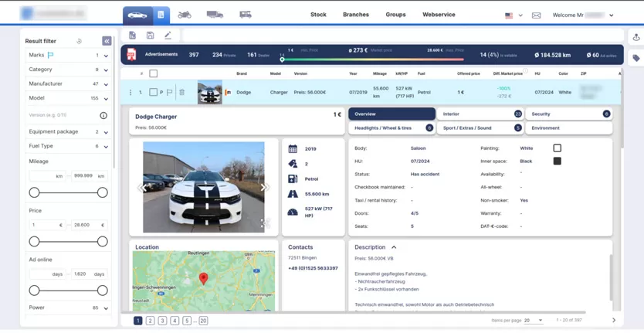Click the save floppy disk icon

click(x=150, y=36)
